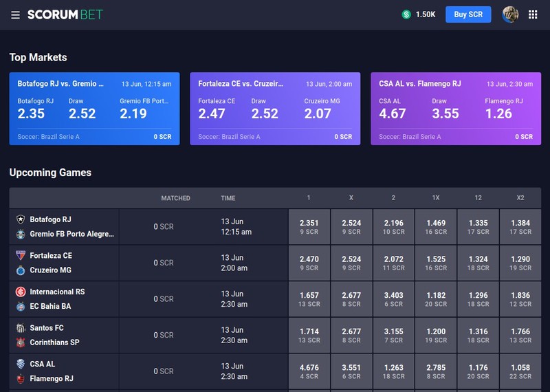Click the Fortaleza CE team crest
Screen dimensions: 550x392
coord(21,255)
